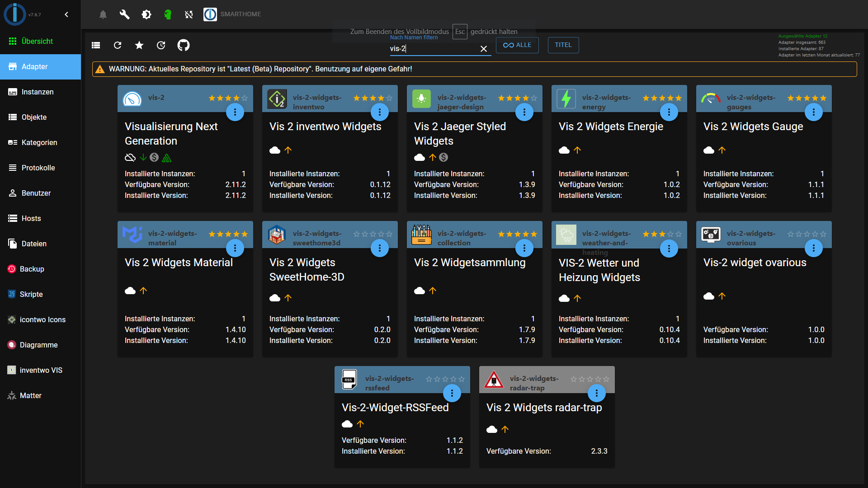Click the TITEL sort button
Image resolution: width=868 pixels, height=488 pixels.
(563, 45)
